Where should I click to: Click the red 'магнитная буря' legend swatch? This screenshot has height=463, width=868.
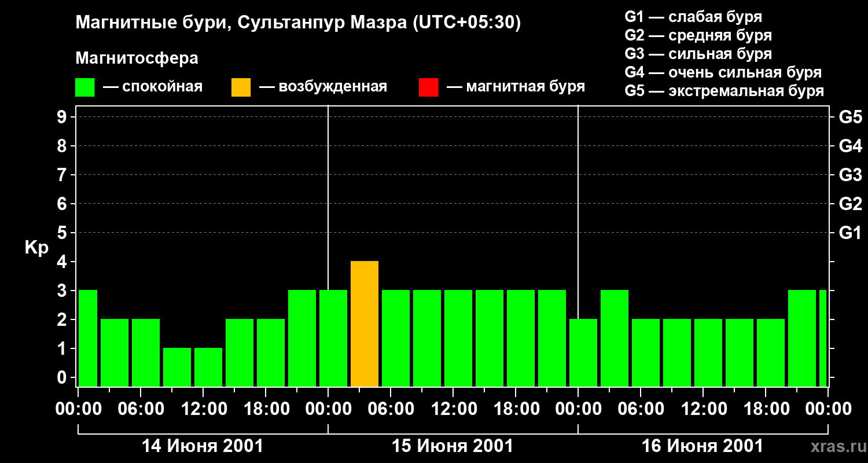(x=428, y=87)
